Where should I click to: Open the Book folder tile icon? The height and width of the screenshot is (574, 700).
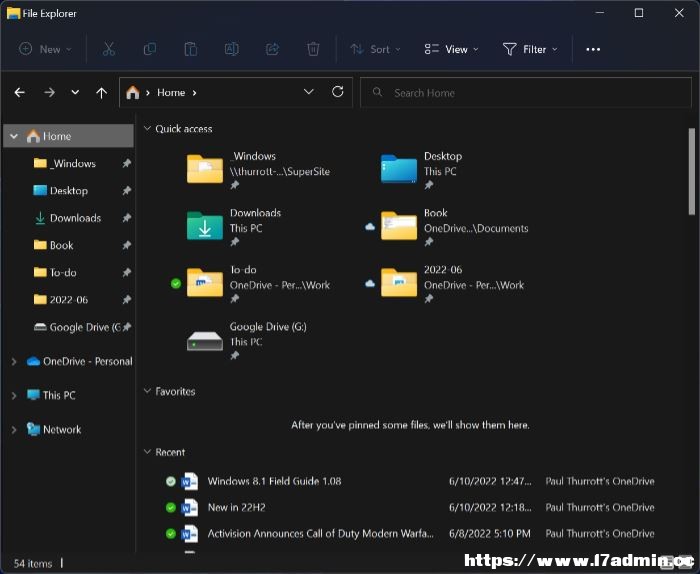pyautogui.click(x=399, y=226)
